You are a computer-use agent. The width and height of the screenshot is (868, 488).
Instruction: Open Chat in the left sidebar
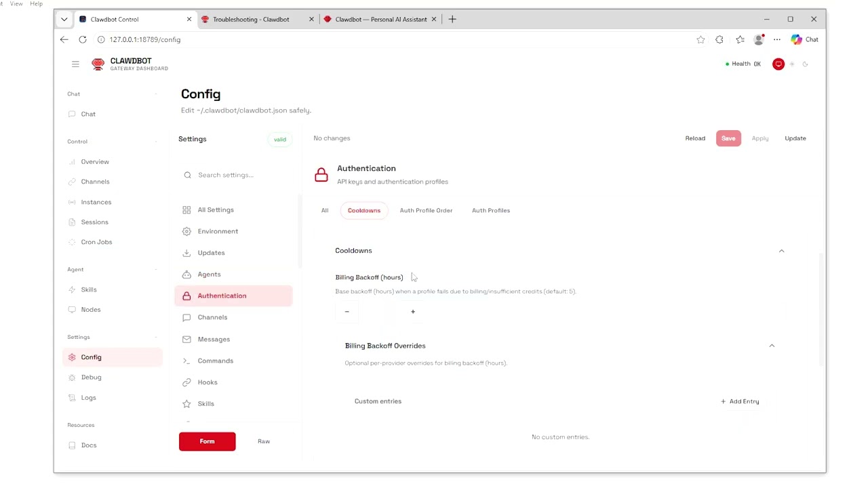point(112,114)
